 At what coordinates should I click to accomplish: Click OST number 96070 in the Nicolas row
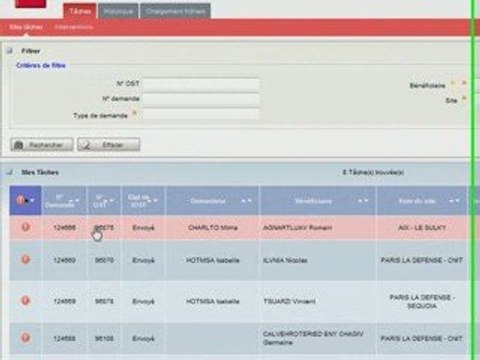click(x=104, y=260)
